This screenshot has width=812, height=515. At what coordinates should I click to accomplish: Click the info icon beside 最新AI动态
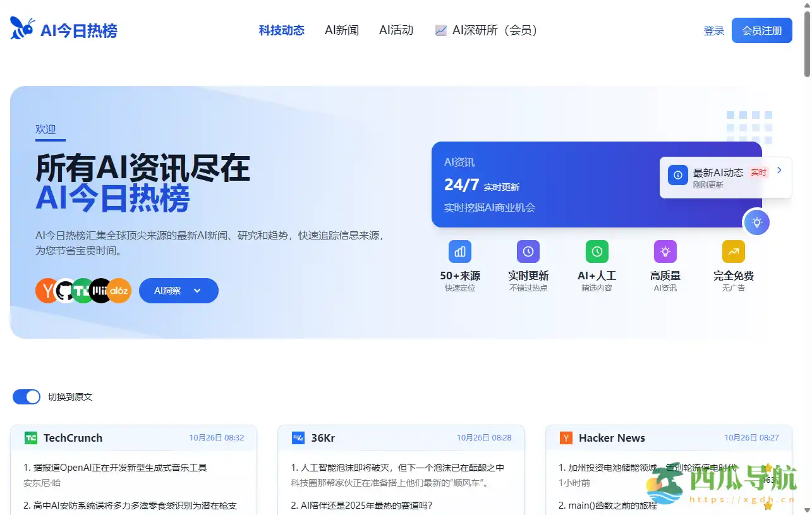(678, 175)
